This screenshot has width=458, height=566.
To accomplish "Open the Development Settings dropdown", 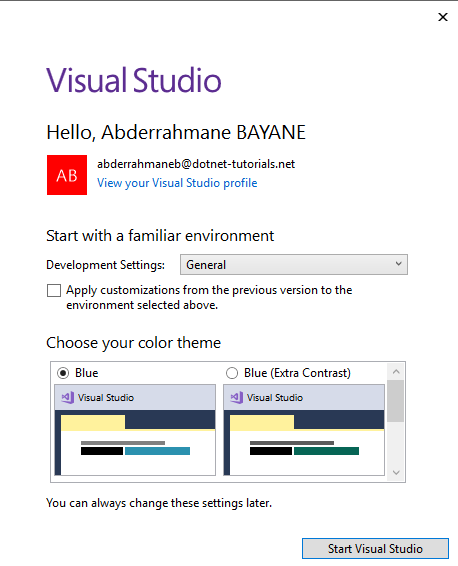I will [294, 265].
